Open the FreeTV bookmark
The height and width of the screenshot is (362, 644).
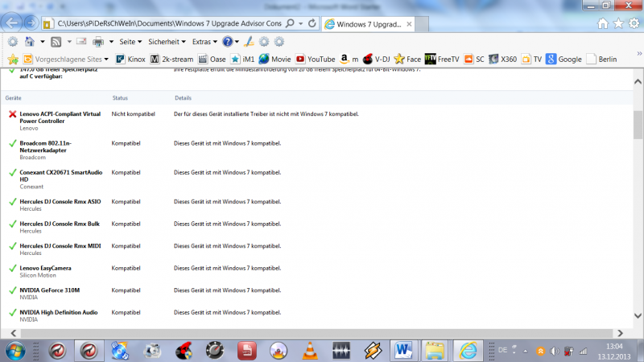(x=442, y=59)
